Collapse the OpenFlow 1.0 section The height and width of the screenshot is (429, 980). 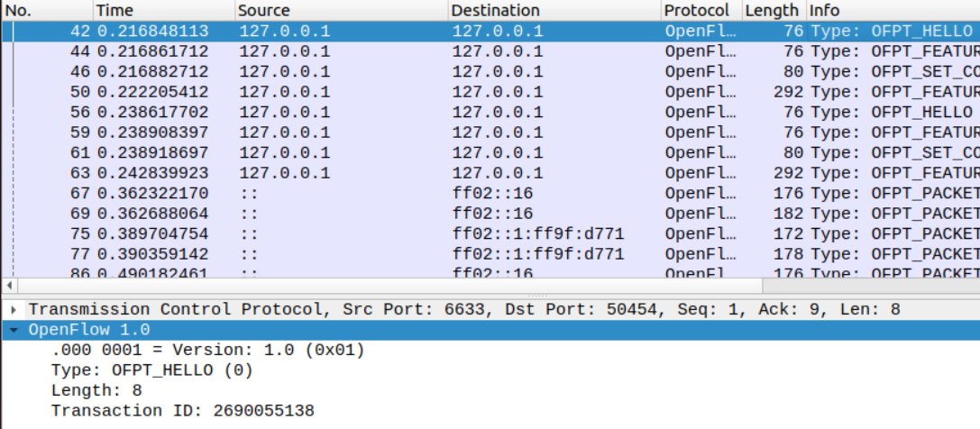(x=13, y=330)
